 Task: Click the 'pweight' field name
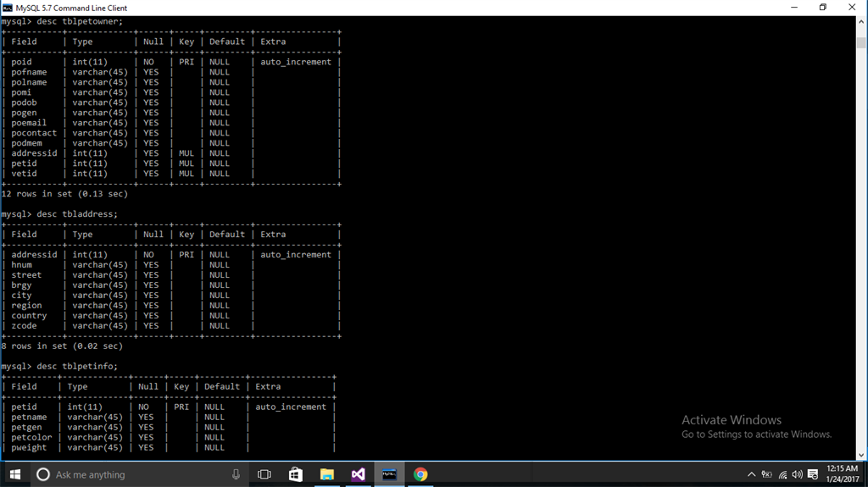click(x=29, y=447)
